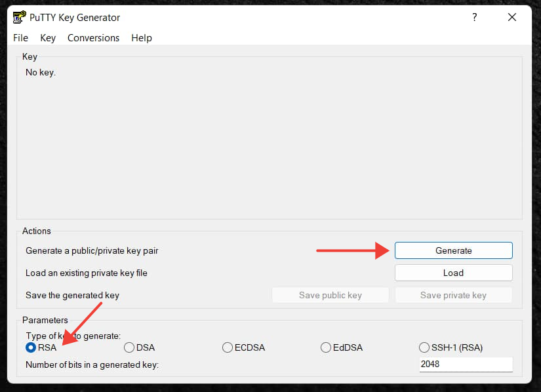Select ECDSA as key type
The height and width of the screenshot is (392, 541).
[228, 347]
